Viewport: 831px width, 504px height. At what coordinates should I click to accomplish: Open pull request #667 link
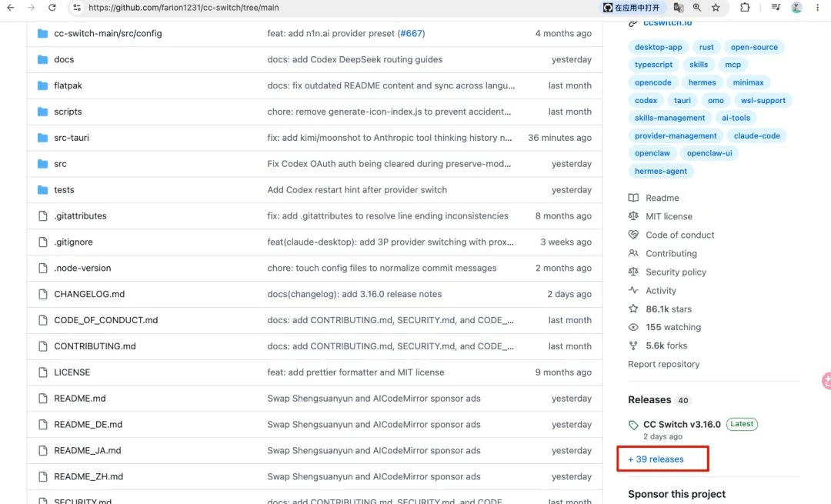click(411, 33)
